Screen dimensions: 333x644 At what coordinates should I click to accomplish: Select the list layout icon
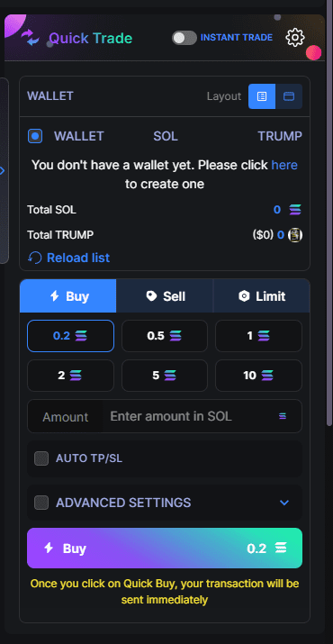262,96
